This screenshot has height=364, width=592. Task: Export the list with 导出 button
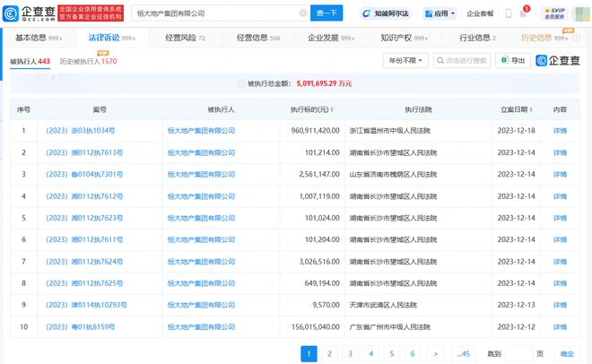pos(513,60)
